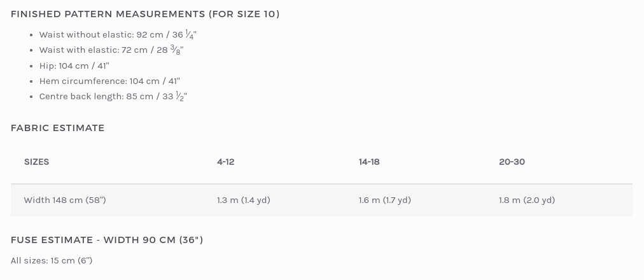Select the 4-12 size column header

(225, 162)
